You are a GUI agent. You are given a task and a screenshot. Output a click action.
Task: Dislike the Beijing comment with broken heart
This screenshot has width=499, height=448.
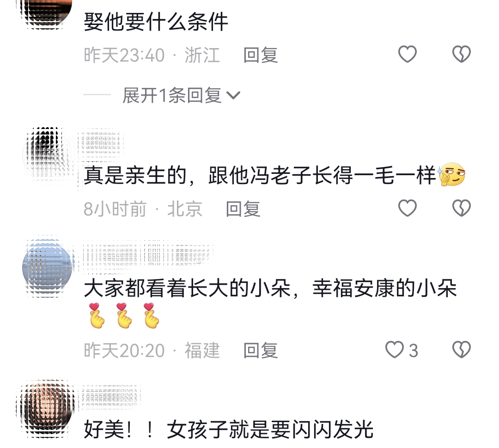[462, 208]
